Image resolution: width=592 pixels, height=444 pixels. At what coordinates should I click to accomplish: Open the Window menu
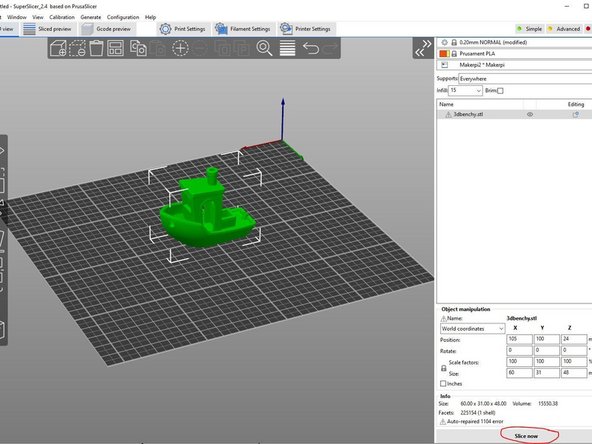tap(17, 17)
